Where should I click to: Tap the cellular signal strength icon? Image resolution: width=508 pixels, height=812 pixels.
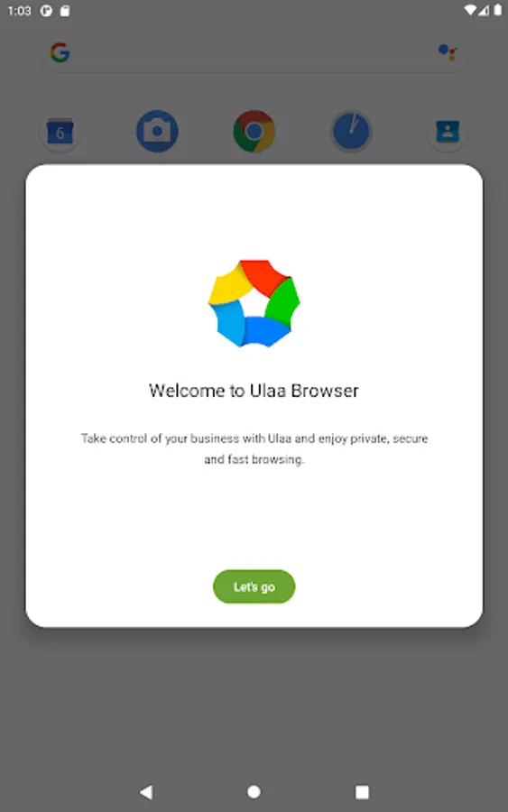[x=484, y=10]
